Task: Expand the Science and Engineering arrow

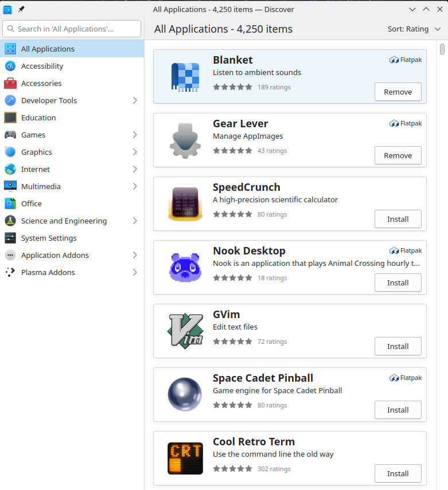Action: [x=135, y=221]
